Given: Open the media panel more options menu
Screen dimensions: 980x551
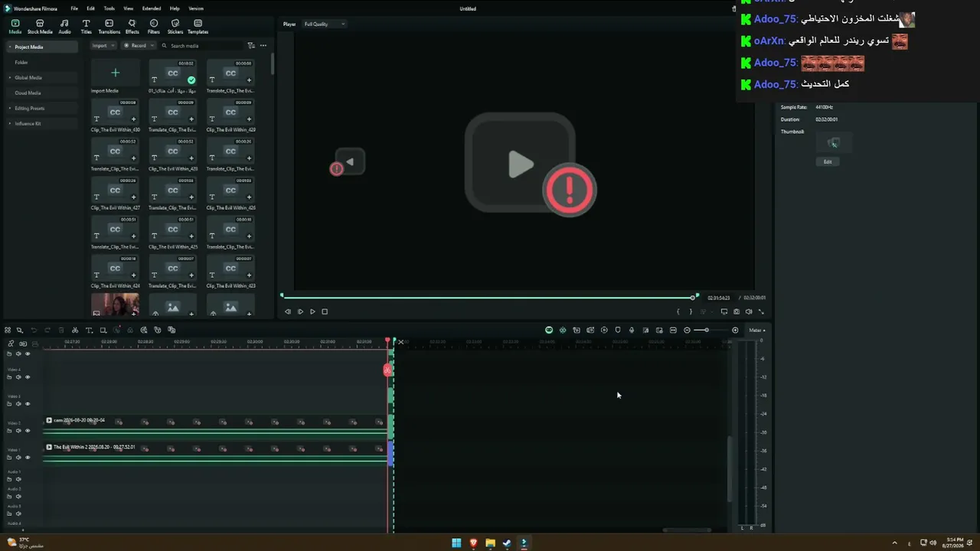Looking at the screenshot, I should (263, 46).
